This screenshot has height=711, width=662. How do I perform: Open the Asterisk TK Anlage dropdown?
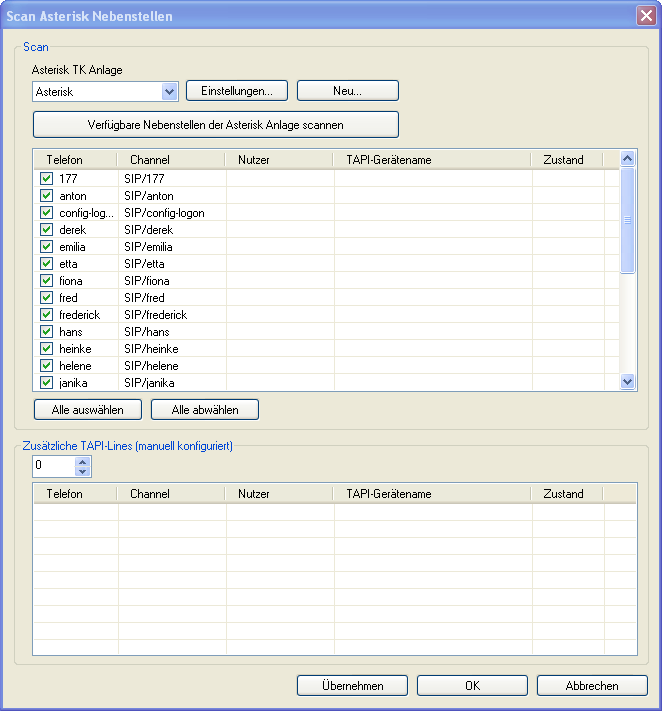(x=169, y=91)
